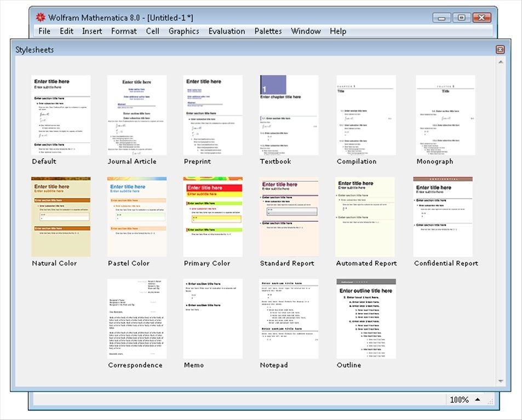
Task: Click the "Journal Article" label
Action: [x=132, y=162]
